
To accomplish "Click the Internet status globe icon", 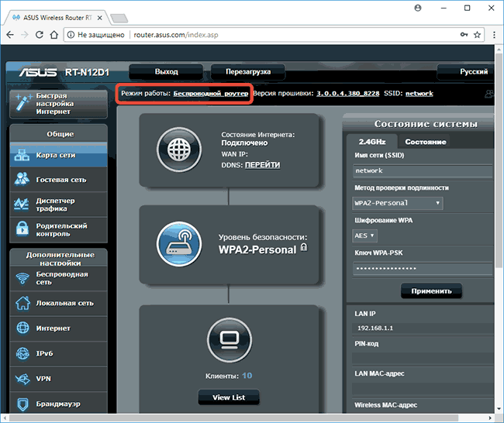I will [x=179, y=150].
